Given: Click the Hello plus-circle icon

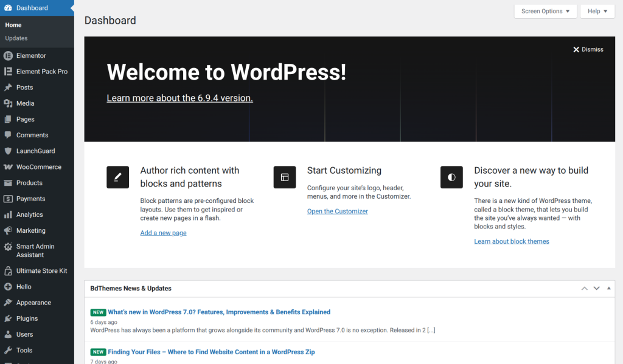Looking at the screenshot, I should coord(8,287).
